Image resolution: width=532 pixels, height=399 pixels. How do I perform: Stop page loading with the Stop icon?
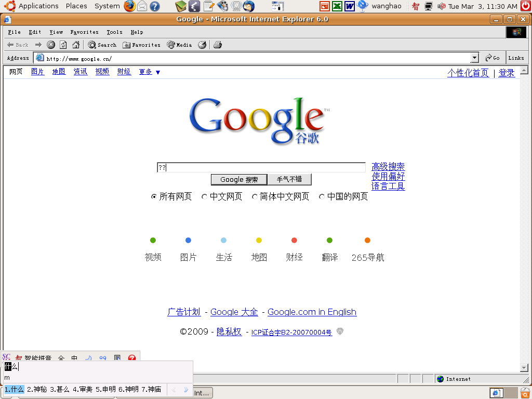pos(51,45)
